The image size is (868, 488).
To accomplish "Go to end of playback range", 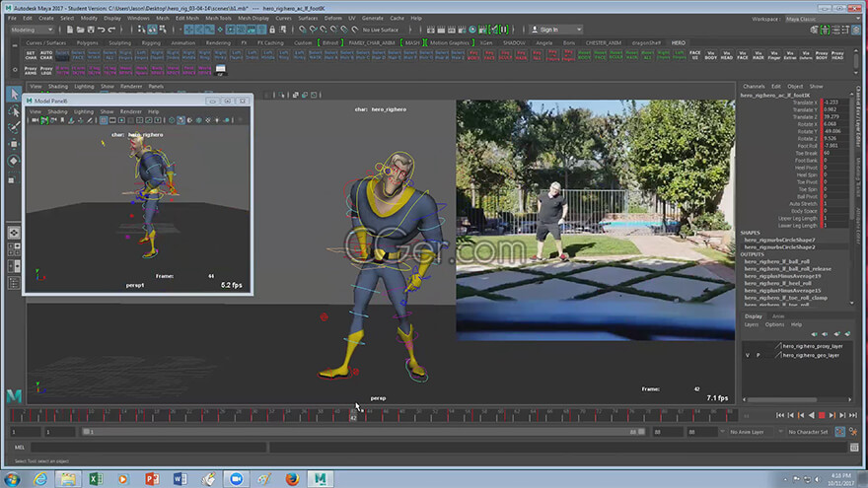I will tap(853, 415).
